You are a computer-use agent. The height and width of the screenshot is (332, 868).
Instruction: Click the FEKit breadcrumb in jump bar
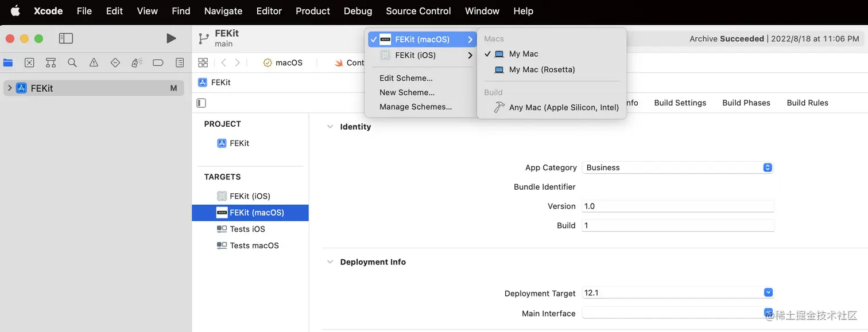214,82
